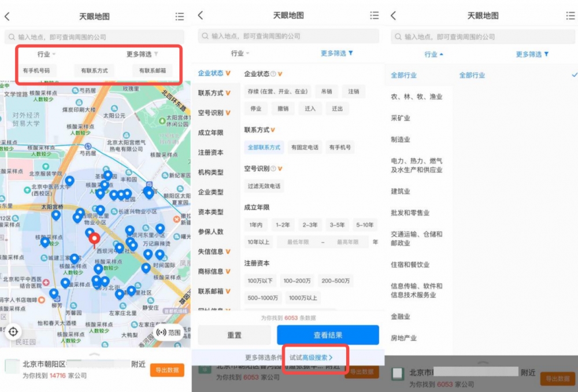
Task: Toggle 停业 status chip
Action: (x=255, y=109)
